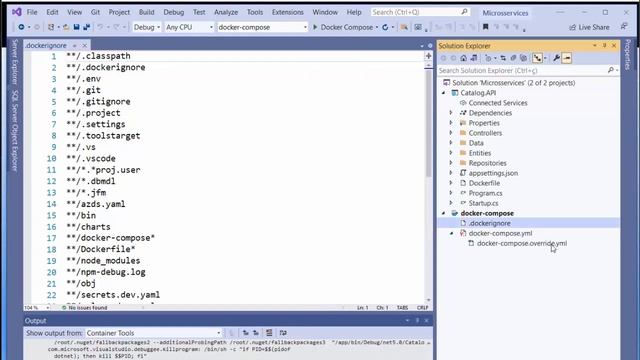The width and height of the screenshot is (640, 360).
Task: Click the Save file toolbar icon
Action: (76, 27)
